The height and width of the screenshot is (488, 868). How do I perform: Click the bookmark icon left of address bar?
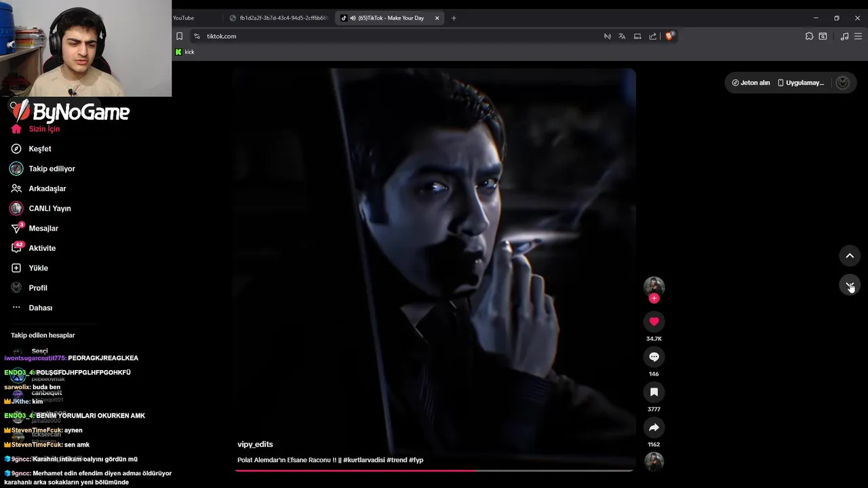(x=180, y=37)
